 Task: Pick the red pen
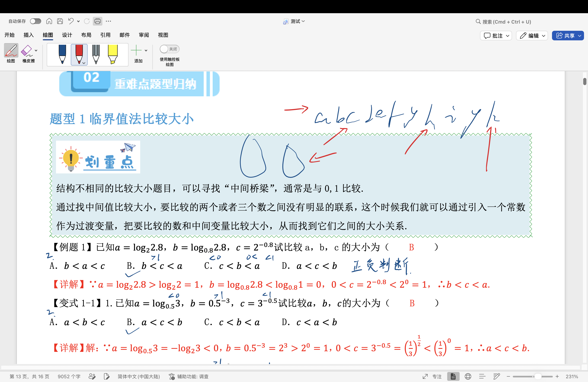(x=79, y=54)
